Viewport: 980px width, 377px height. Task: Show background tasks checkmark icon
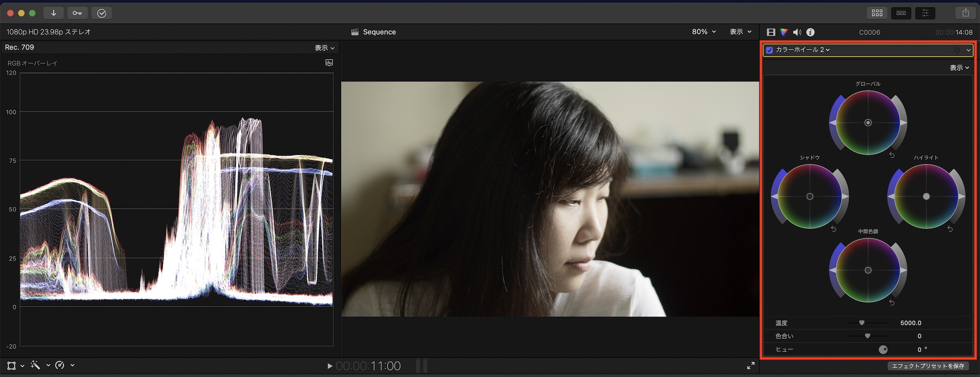click(101, 13)
